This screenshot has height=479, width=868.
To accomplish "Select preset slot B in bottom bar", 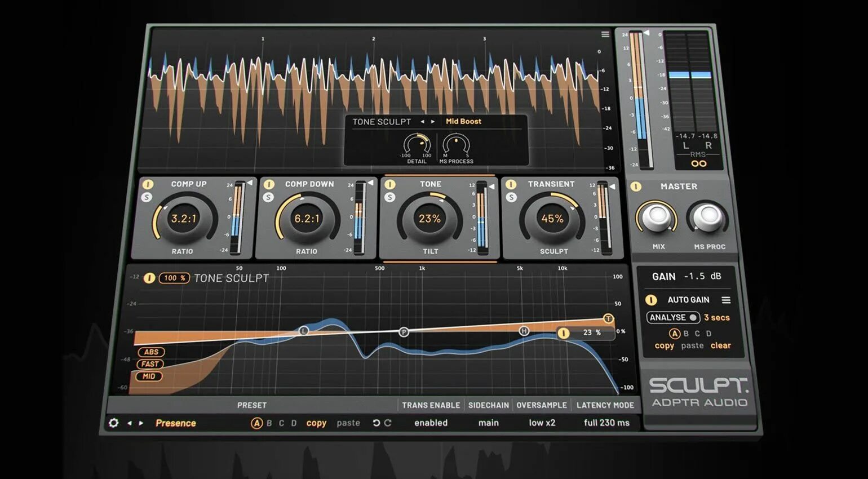I will (x=269, y=423).
